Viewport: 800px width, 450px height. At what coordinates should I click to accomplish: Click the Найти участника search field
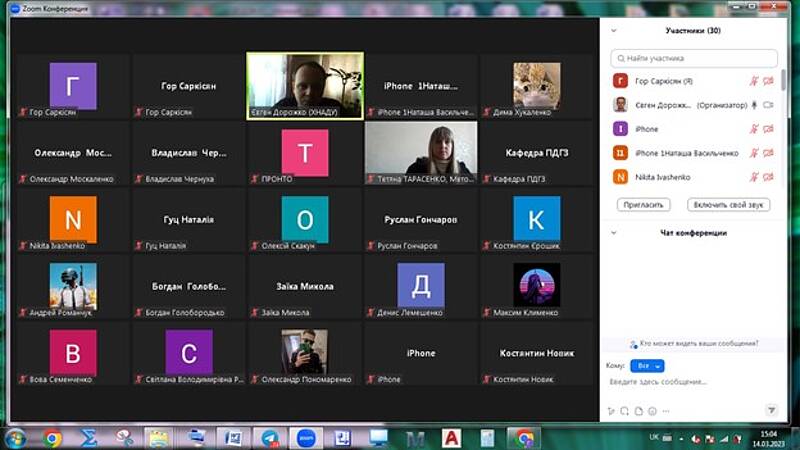(x=694, y=59)
